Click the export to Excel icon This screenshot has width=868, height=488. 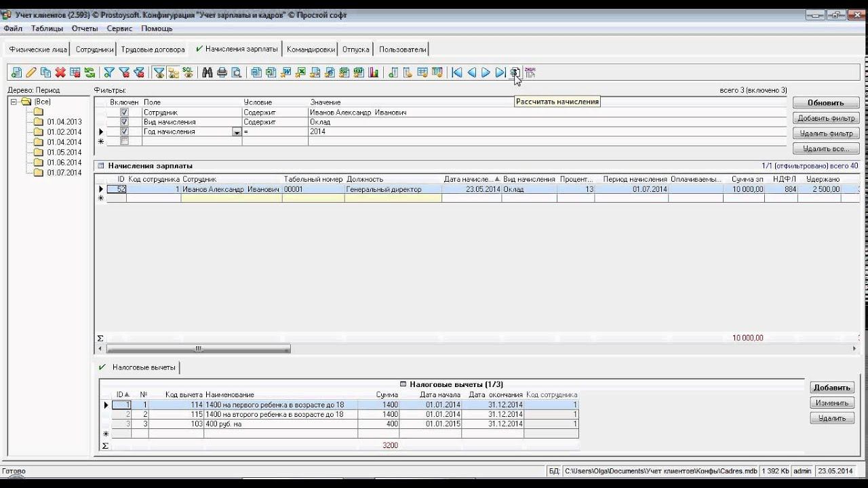tap(300, 73)
